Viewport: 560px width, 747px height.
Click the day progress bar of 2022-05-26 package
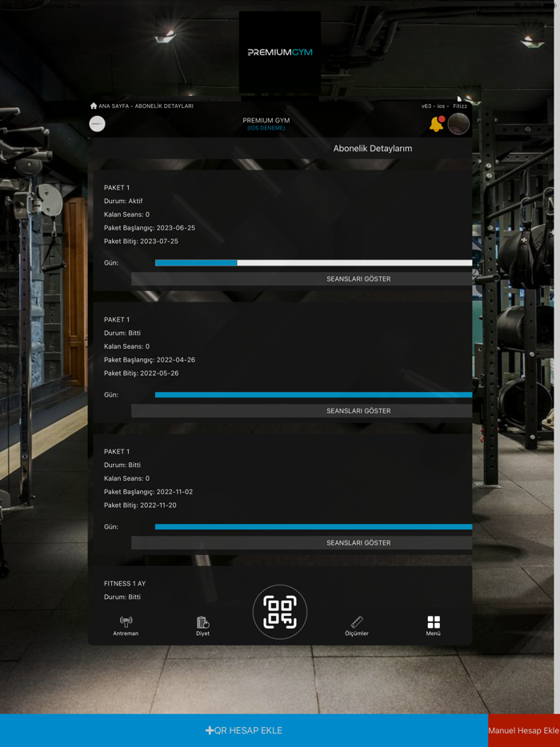pos(314,394)
